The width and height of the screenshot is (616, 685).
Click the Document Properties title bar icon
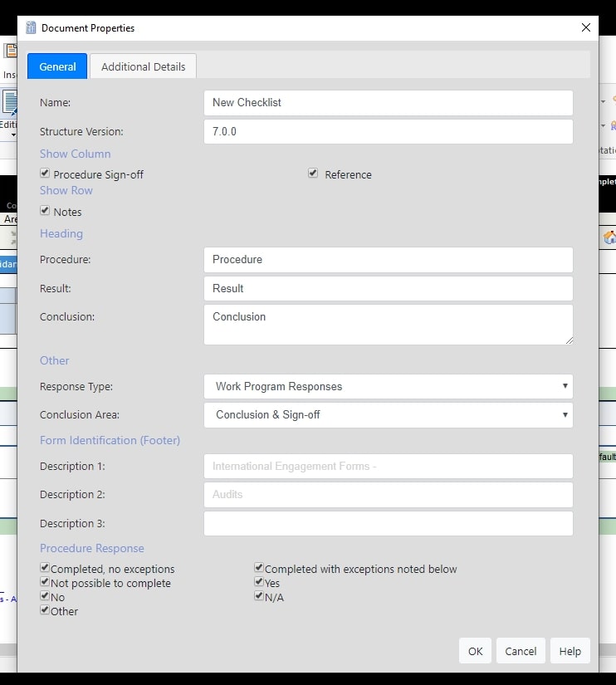click(x=32, y=27)
